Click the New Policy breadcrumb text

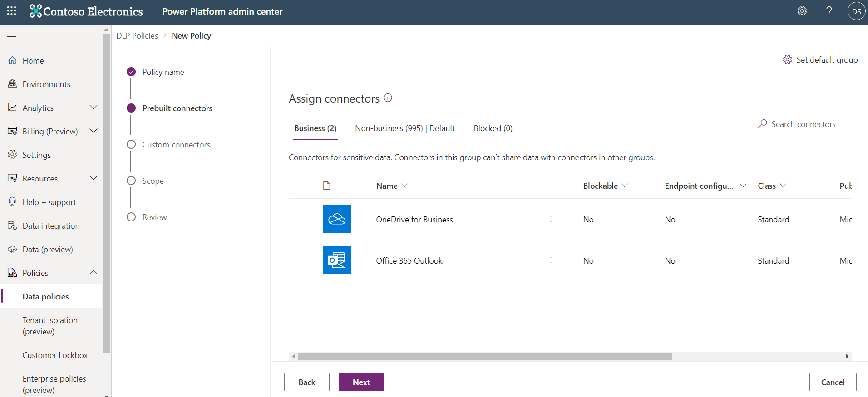191,36
